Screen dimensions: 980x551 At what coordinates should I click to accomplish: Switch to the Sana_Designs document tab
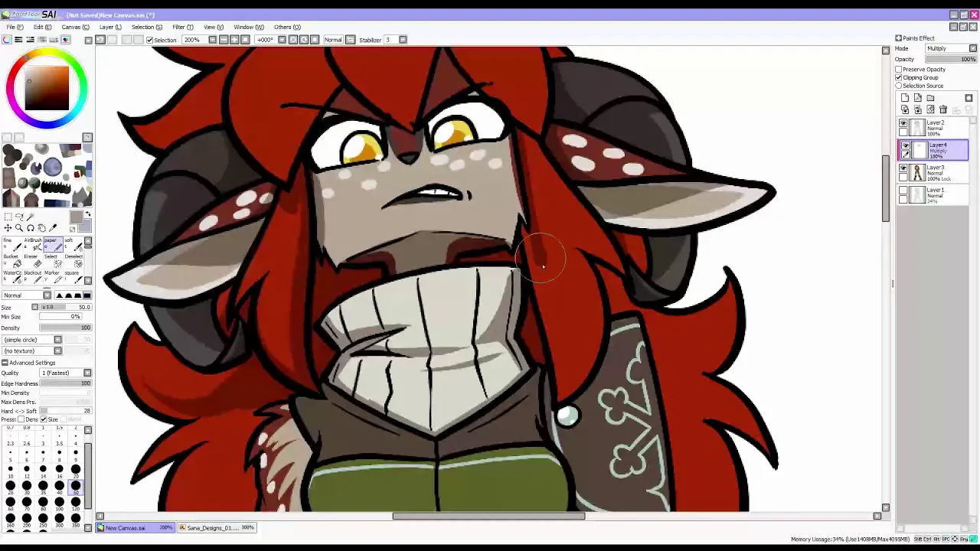tap(217, 527)
